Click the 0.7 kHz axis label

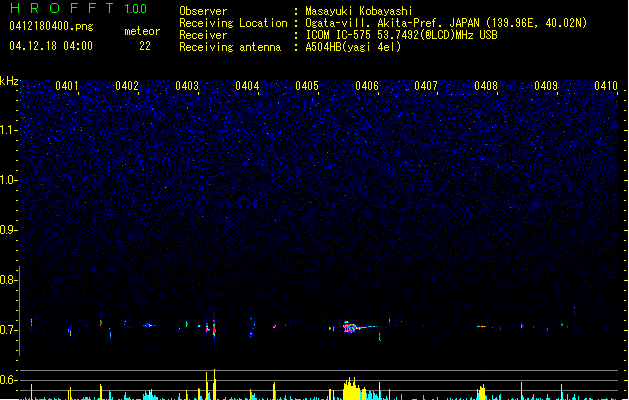(9, 330)
